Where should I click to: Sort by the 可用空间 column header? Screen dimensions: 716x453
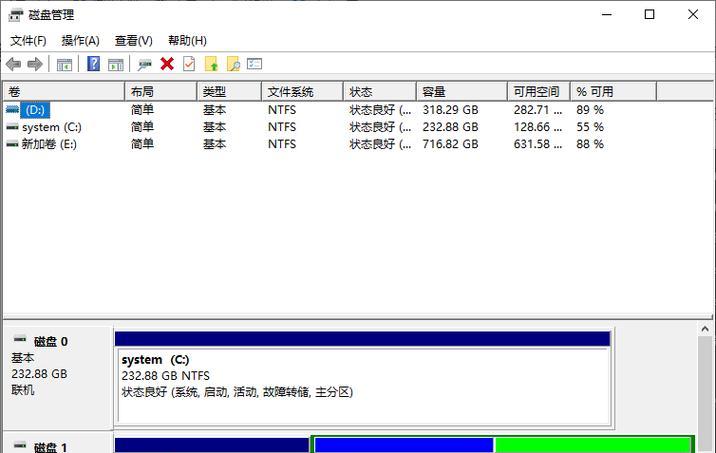pyautogui.click(x=539, y=92)
